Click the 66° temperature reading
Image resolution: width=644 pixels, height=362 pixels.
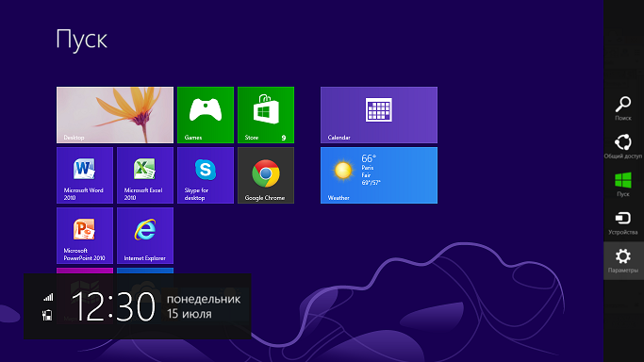click(369, 158)
